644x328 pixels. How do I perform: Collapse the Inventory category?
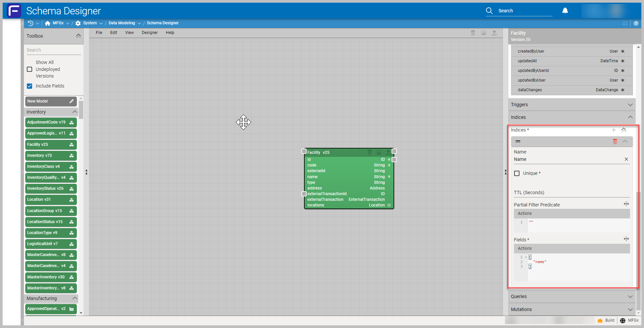75,112
